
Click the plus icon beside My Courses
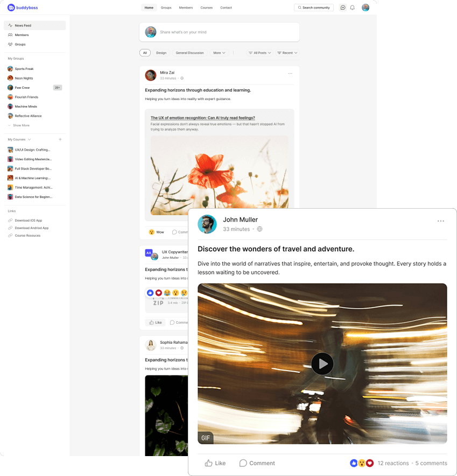pyautogui.click(x=60, y=139)
